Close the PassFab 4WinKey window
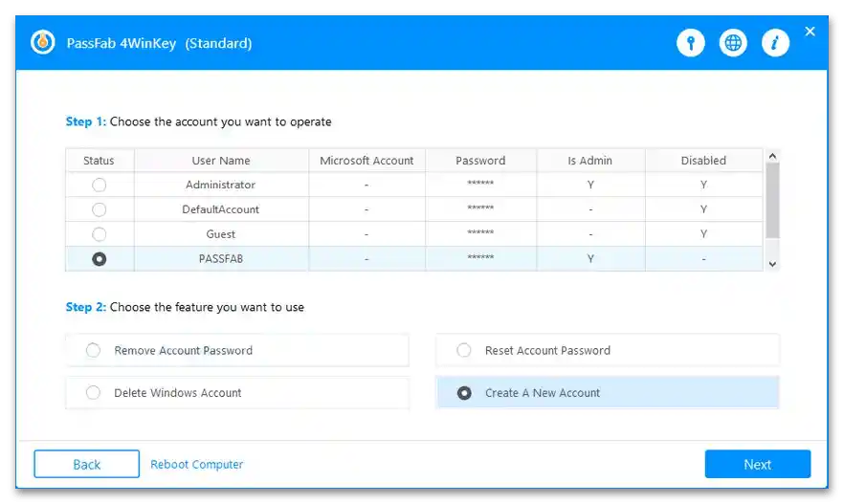Screen dimensions: 844x504 pos(810,32)
